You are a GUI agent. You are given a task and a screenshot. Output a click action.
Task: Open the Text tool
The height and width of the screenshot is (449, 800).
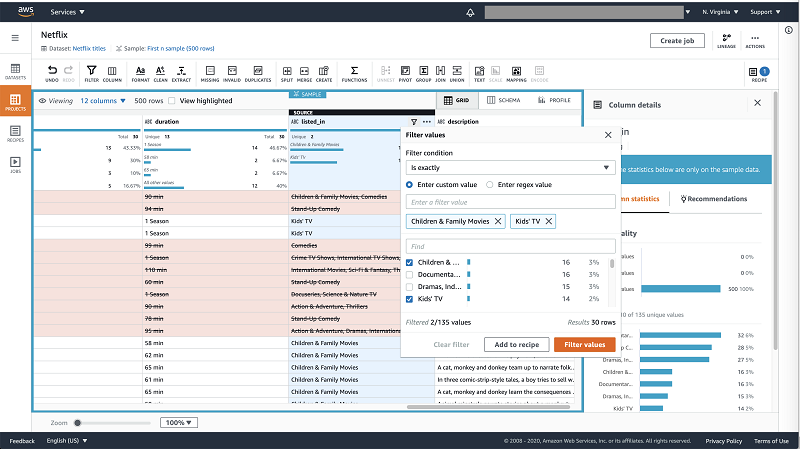[x=480, y=73]
